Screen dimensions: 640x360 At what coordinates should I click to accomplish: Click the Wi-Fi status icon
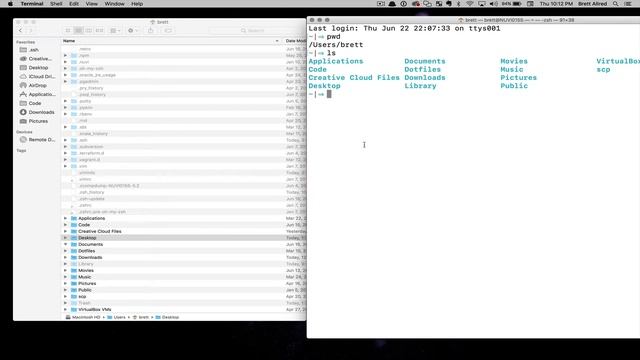pos(470,4)
